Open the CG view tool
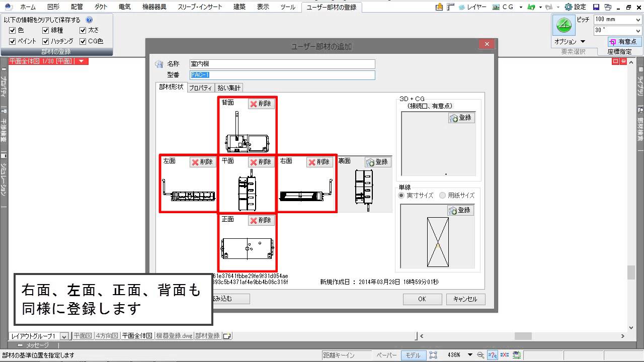The width and height of the screenshot is (644, 362). (503, 7)
